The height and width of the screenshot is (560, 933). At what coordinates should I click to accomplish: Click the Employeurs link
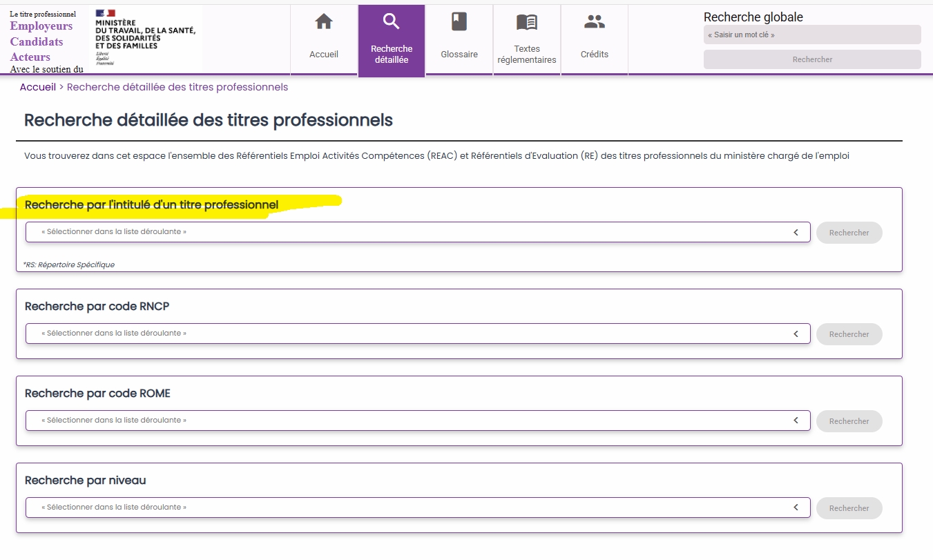[41, 26]
